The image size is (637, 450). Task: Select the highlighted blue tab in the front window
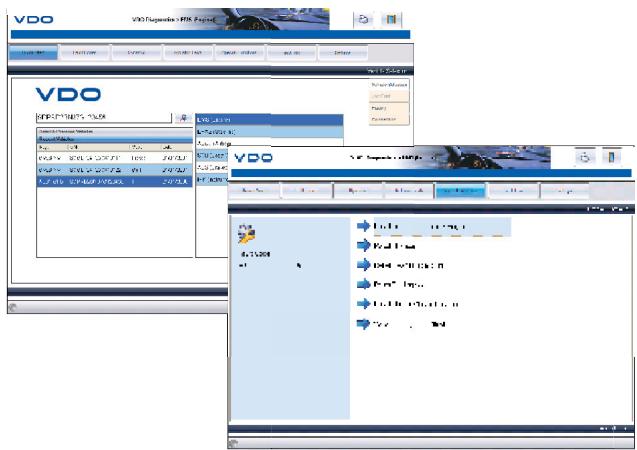tap(461, 190)
